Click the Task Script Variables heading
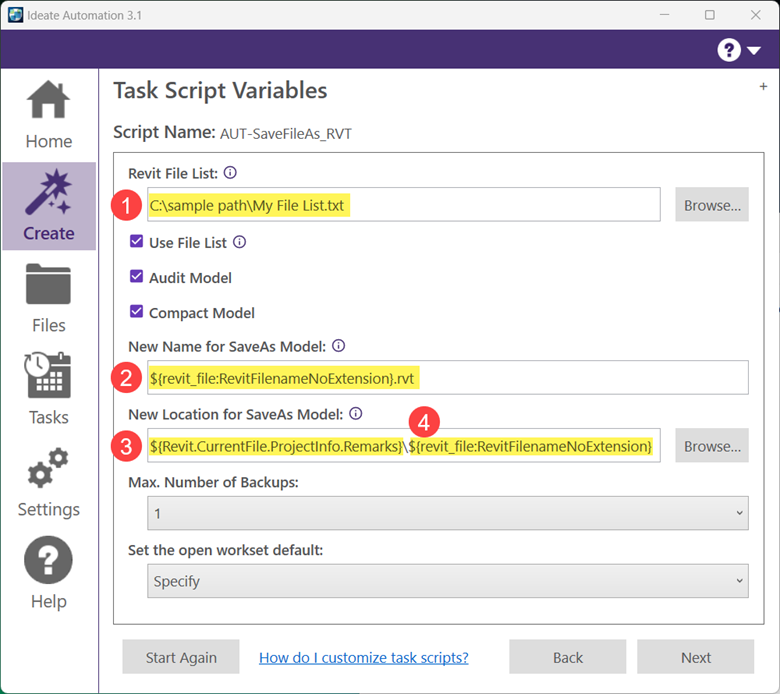 pos(220,91)
